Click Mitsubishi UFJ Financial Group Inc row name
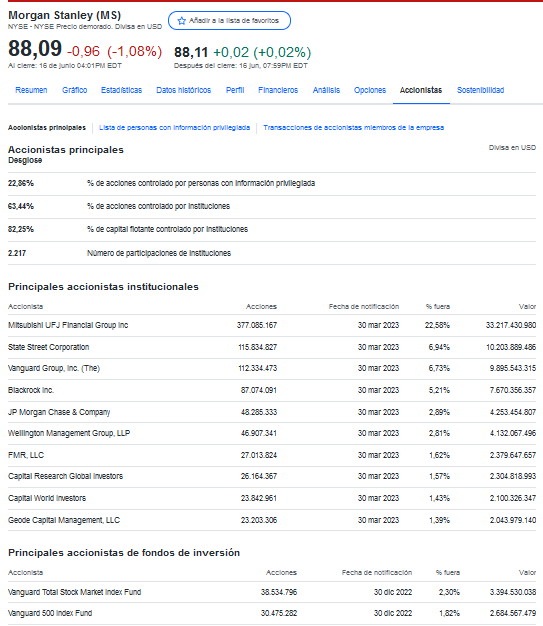This screenshot has height=626, width=543. coord(68,325)
